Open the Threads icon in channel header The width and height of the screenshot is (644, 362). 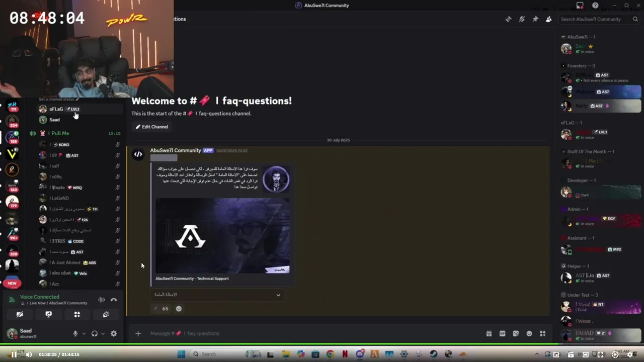508,19
